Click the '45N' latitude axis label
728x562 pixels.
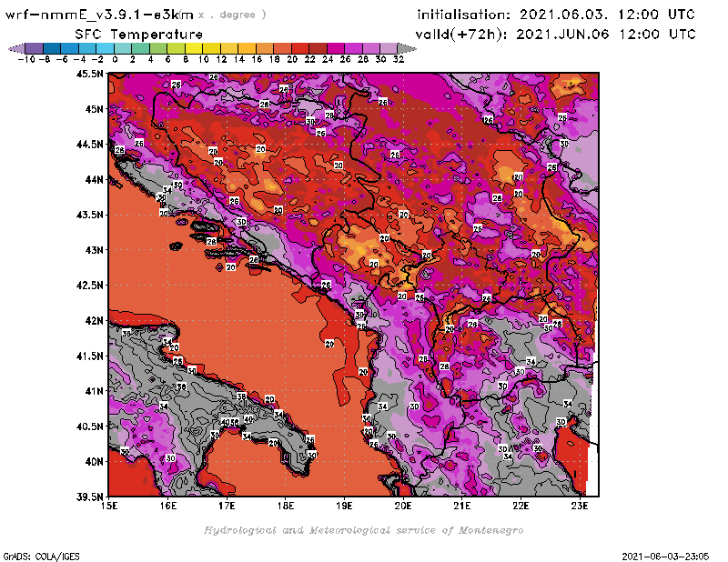(x=94, y=109)
